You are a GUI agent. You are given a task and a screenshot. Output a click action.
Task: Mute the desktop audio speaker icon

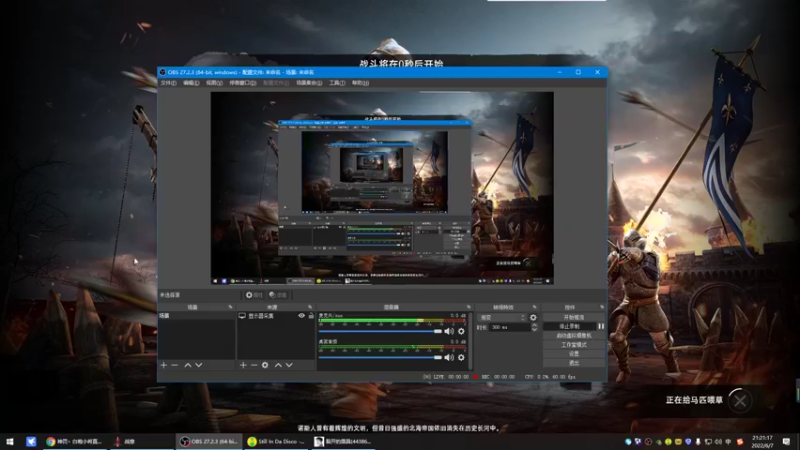point(449,358)
